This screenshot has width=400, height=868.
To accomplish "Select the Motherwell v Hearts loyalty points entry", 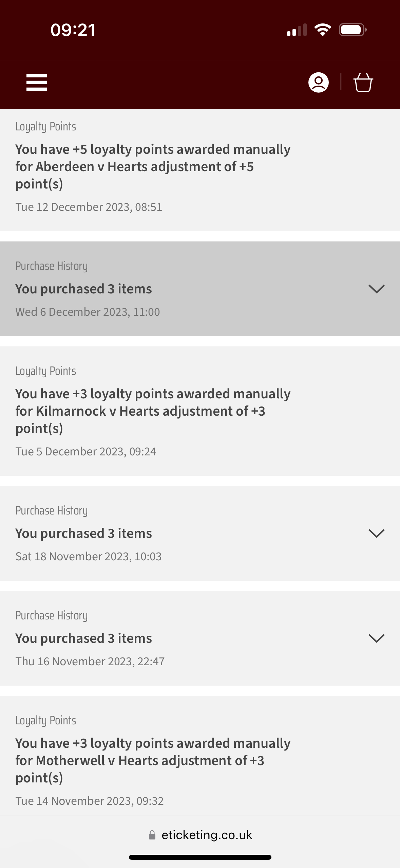I will pos(153,760).
